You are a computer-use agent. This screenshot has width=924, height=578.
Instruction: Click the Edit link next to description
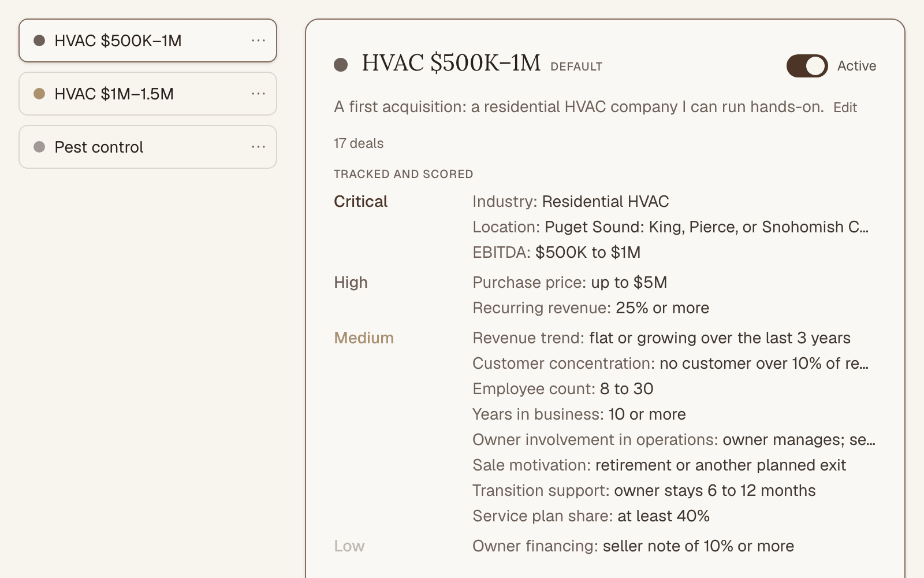[x=845, y=108]
